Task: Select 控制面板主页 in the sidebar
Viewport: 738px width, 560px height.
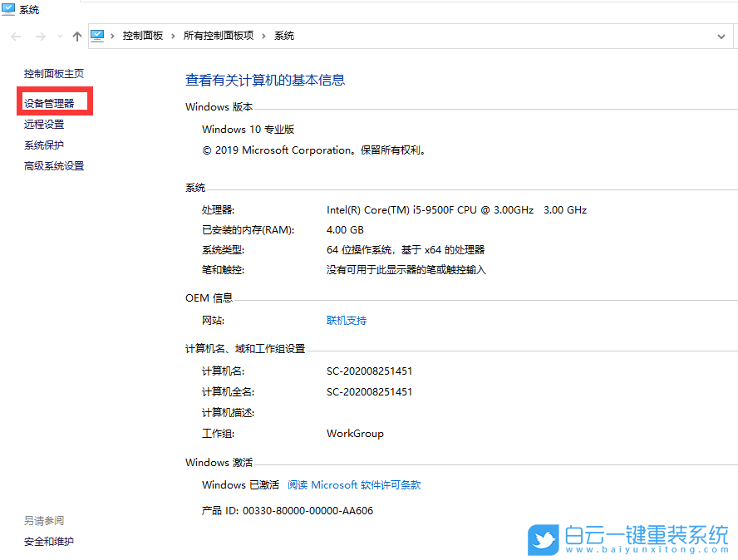Action: tap(54, 73)
